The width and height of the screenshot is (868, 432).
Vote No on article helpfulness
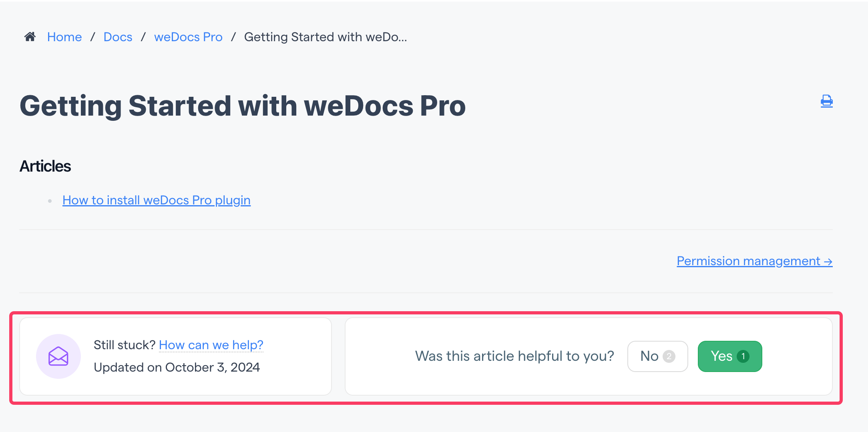coord(658,356)
